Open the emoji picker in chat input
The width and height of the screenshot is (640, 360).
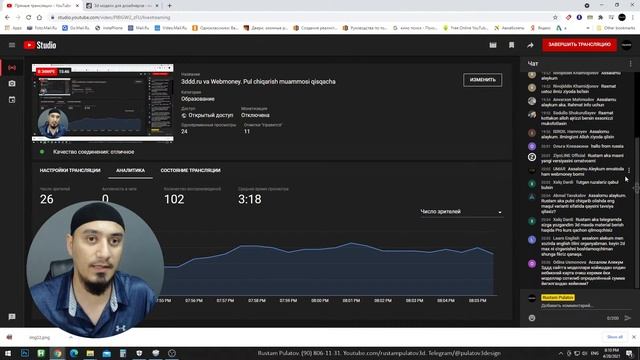click(532, 318)
